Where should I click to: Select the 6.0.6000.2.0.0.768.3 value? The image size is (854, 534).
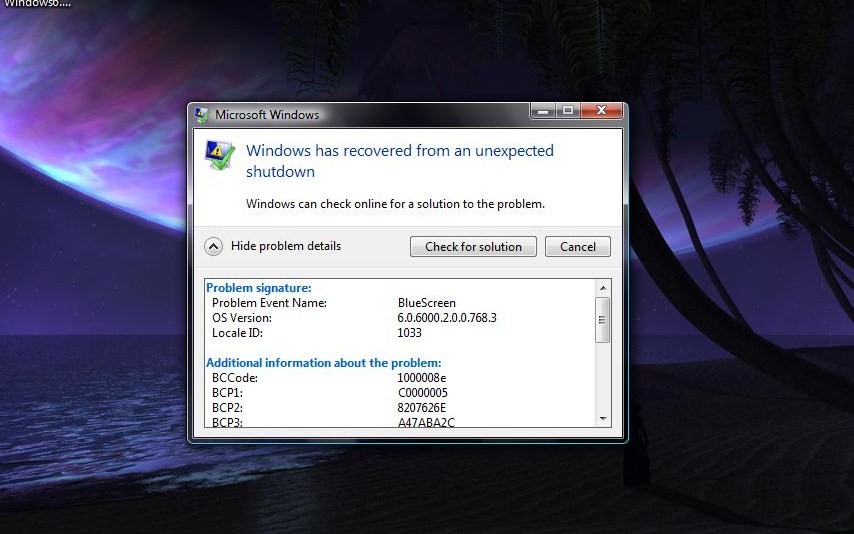447,318
